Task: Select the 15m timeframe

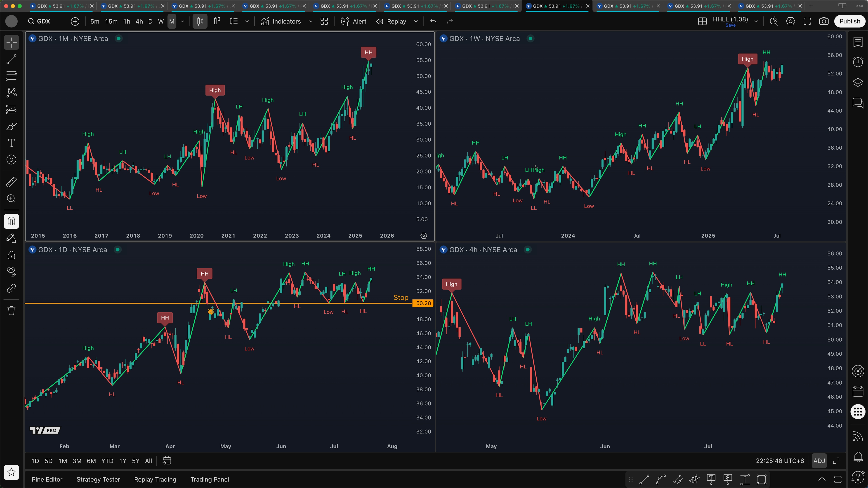Action: (111, 21)
